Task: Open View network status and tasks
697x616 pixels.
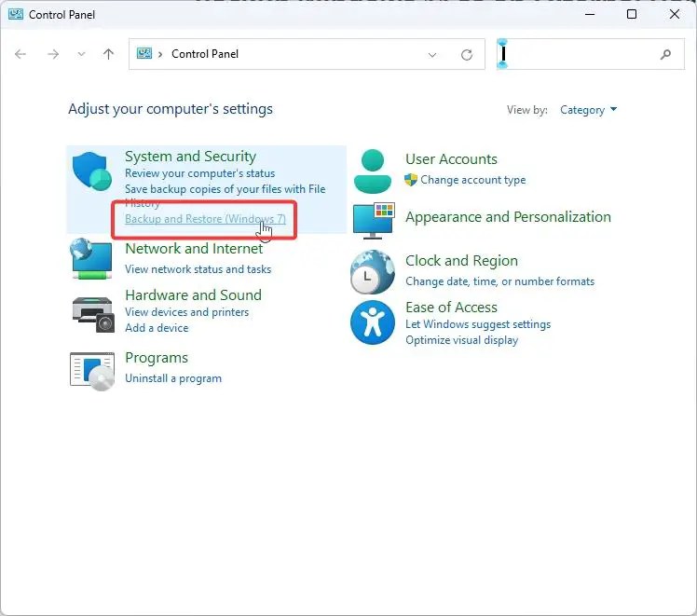Action: coord(198,269)
